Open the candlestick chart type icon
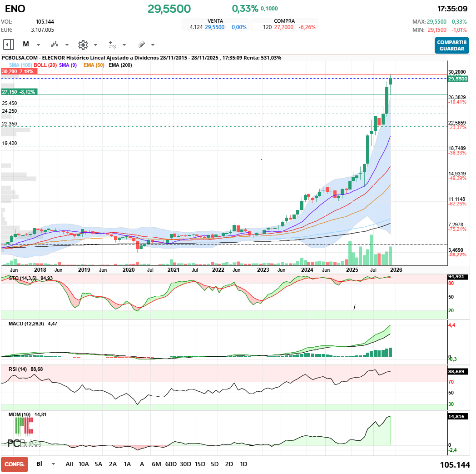Screen dimensions: 476x474 point(55,45)
